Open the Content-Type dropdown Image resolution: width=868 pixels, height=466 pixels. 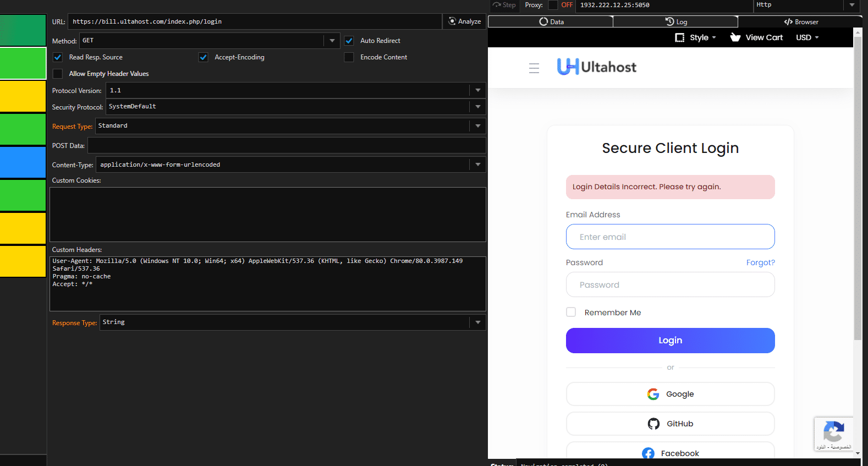point(478,165)
